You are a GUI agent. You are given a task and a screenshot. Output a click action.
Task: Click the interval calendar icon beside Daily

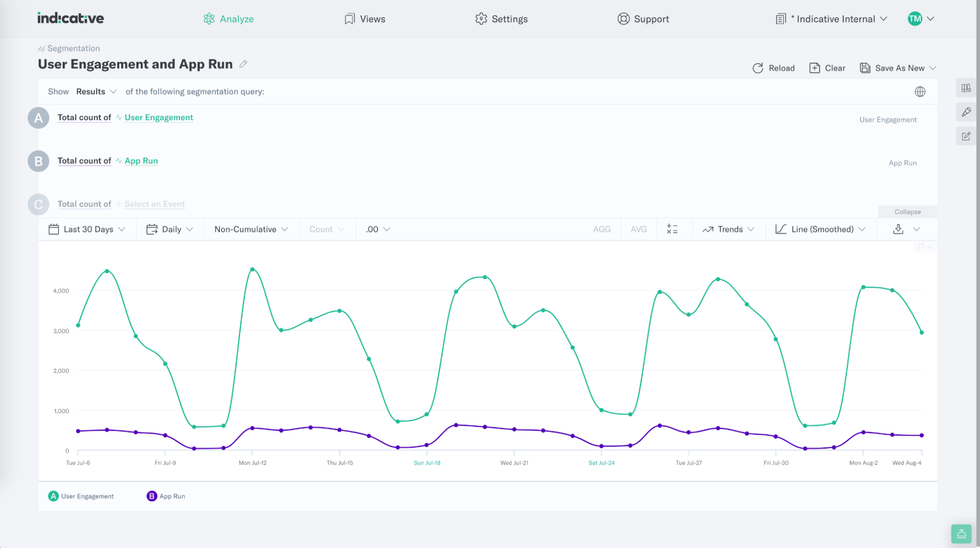point(152,229)
